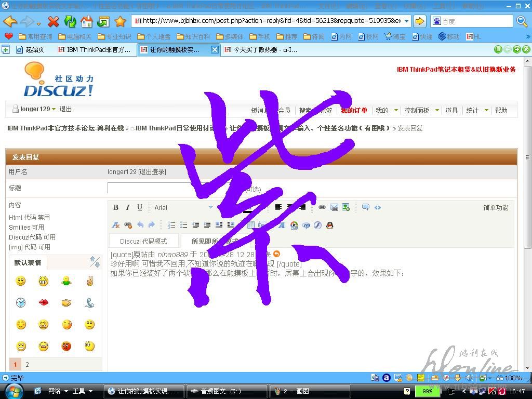
Task: Insert Windows Media video icon
Action: (294, 225)
